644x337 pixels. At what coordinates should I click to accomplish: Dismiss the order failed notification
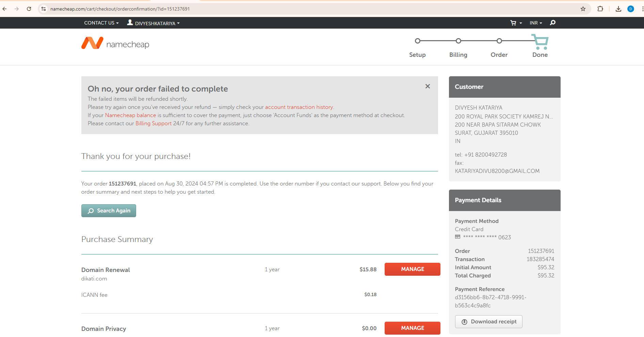[x=428, y=86]
